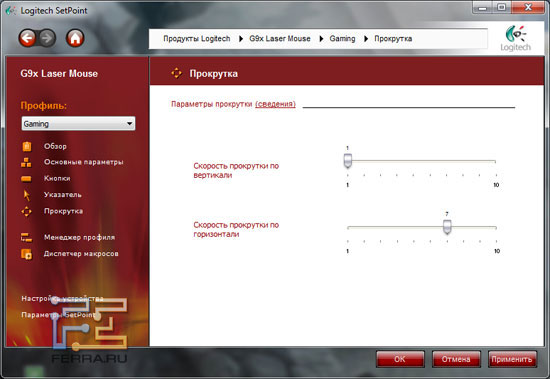
Task: Open the Профиль Gaming dropdown
Action: click(78, 124)
